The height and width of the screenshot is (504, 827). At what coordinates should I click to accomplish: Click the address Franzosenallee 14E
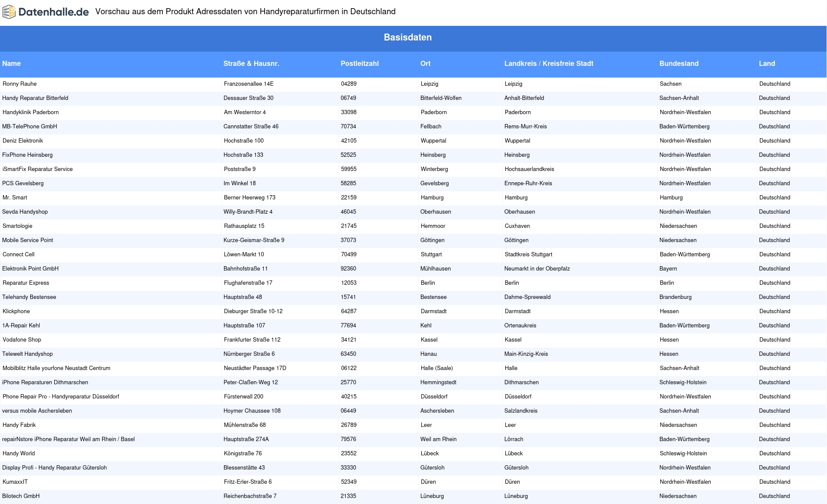coord(249,84)
